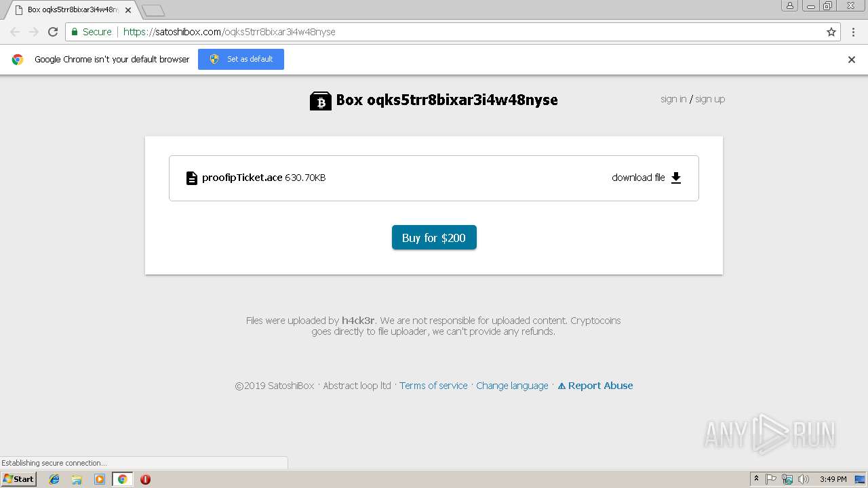Open a new browser tab
Image resolution: width=868 pixels, height=488 pixels.
pyautogui.click(x=153, y=10)
